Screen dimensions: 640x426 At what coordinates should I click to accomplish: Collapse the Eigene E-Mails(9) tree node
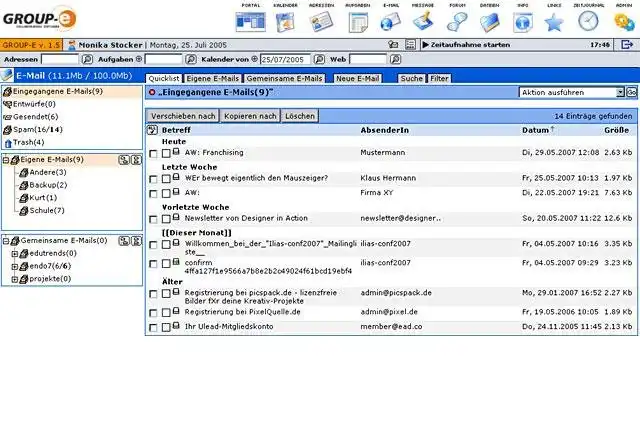6,160
